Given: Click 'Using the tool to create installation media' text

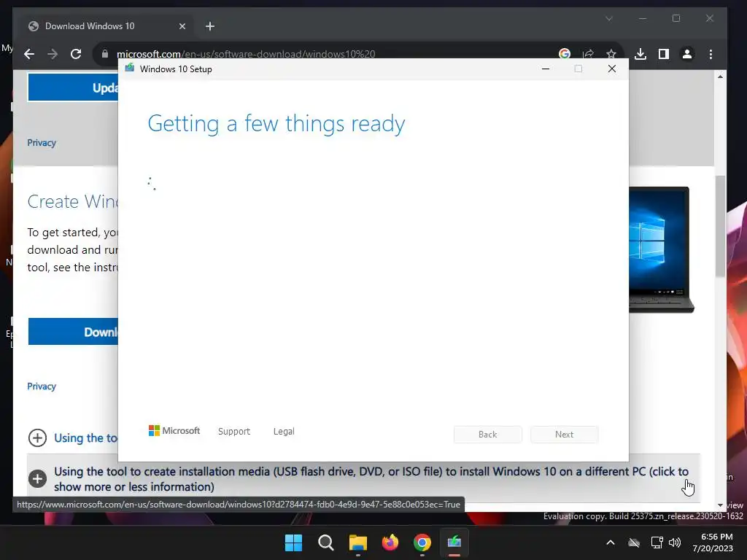Looking at the screenshot, I should tap(371, 479).
